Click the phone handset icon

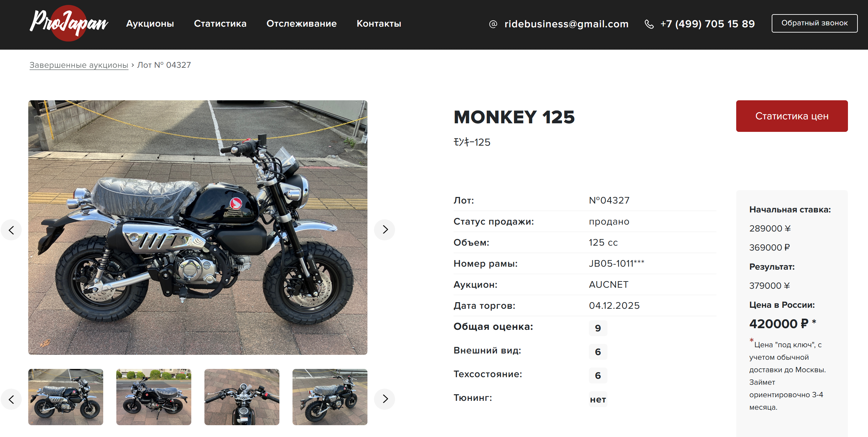pos(649,24)
